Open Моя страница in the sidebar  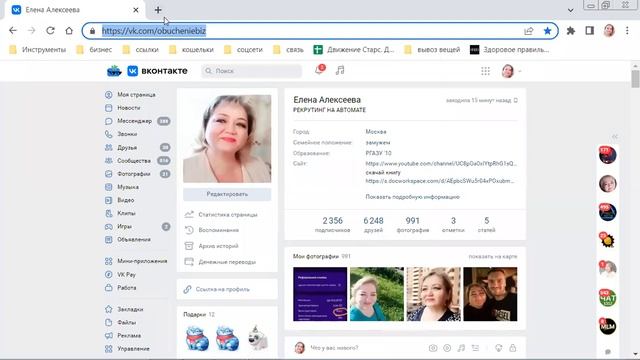click(x=136, y=94)
